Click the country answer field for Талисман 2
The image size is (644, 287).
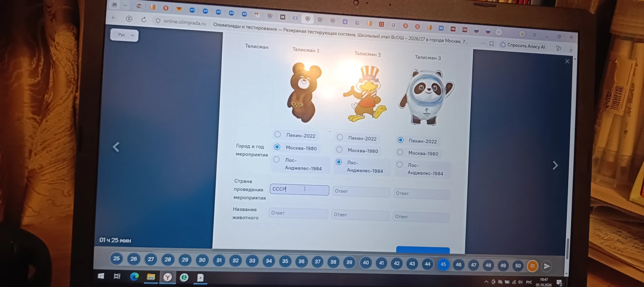361,191
